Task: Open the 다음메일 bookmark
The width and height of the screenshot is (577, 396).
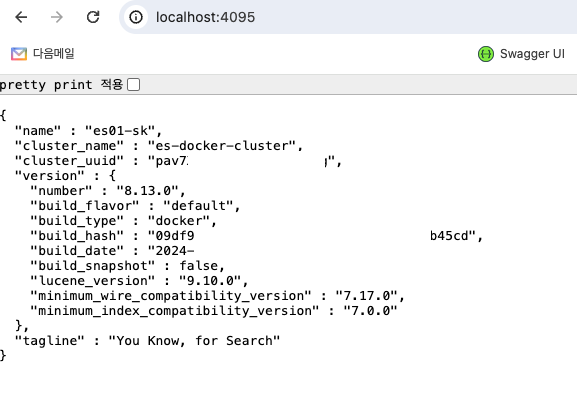Action: tap(43, 54)
